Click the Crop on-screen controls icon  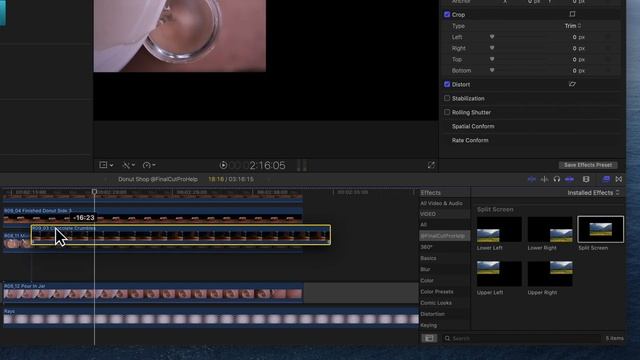(x=572, y=14)
